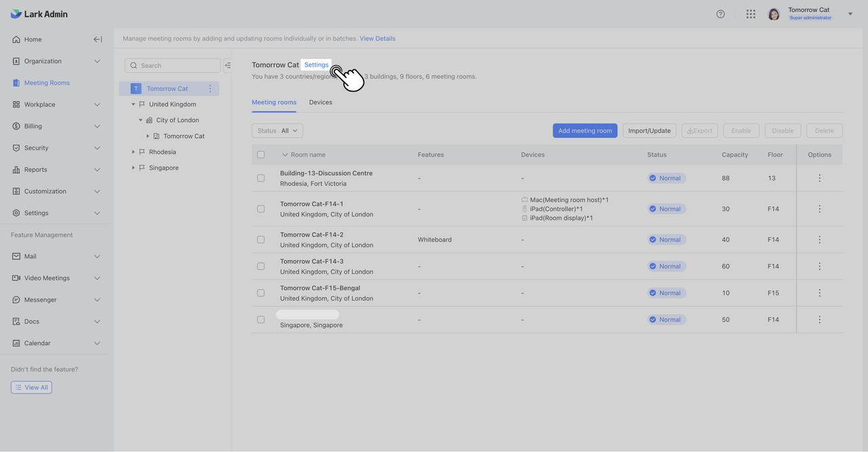Open the help question mark icon
This screenshot has height=452, width=868.
point(720,14)
